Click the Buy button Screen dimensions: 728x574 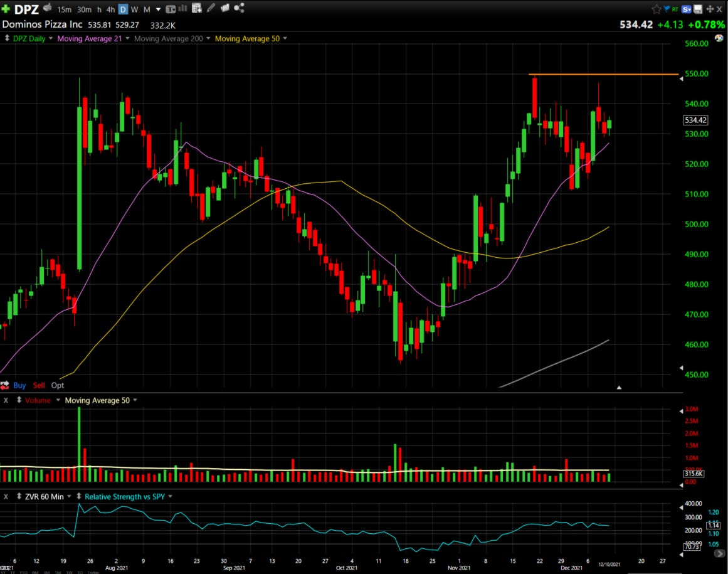tap(19, 385)
